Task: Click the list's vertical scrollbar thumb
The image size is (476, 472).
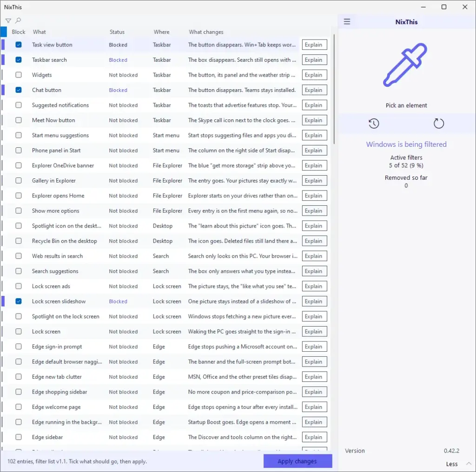Action: (x=334, y=89)
